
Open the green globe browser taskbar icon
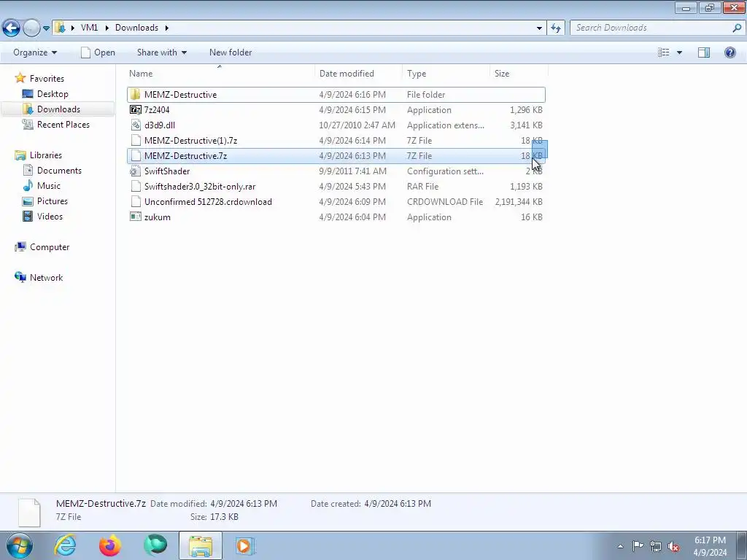[155, 545]
